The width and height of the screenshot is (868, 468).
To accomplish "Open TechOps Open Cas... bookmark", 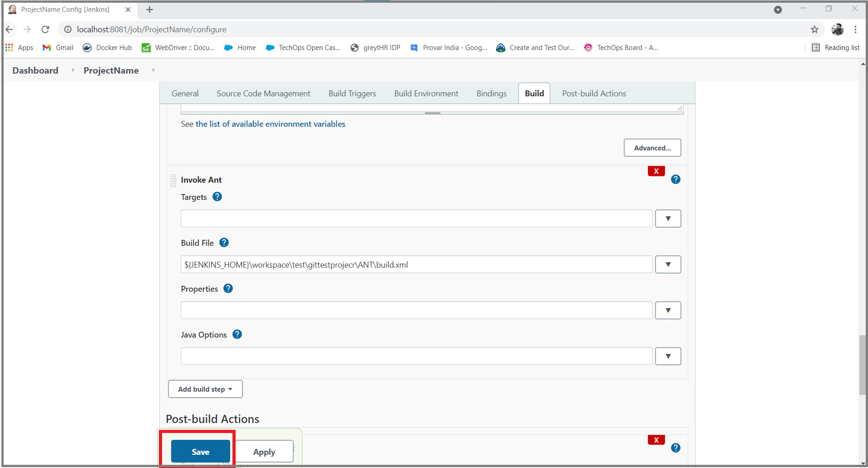I will pos(303,48).
